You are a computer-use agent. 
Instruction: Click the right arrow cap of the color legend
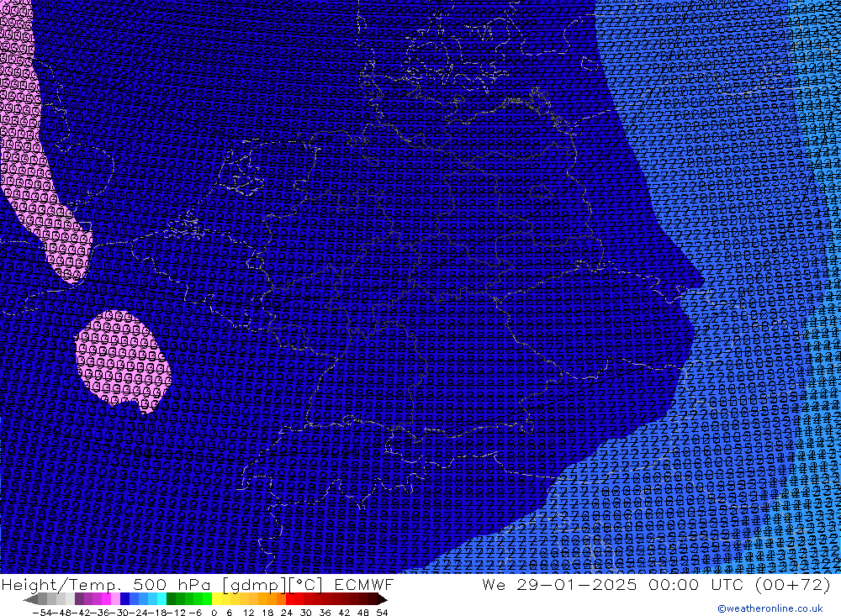tap(383, 599)
